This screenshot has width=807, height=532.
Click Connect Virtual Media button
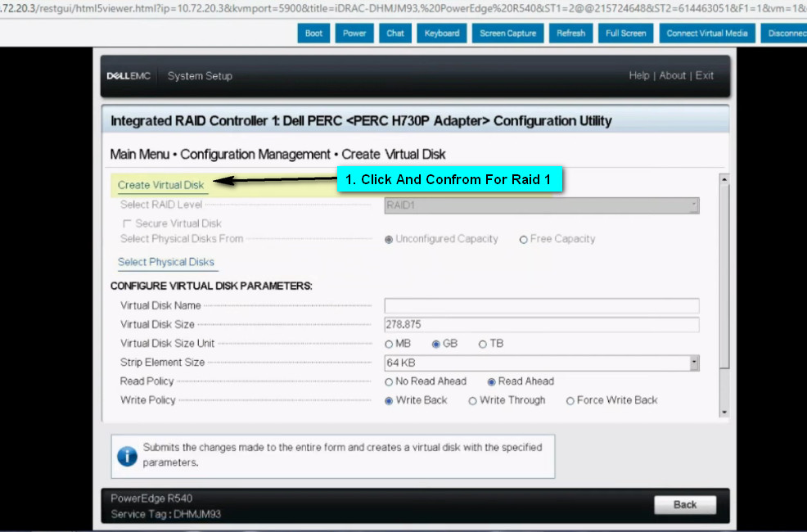(x=706, y=34)
